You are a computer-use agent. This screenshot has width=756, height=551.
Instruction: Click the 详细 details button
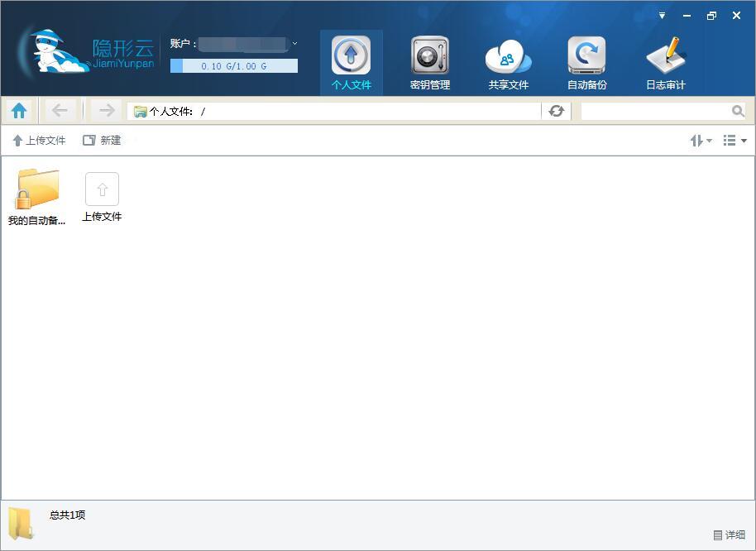coord(730,535)
